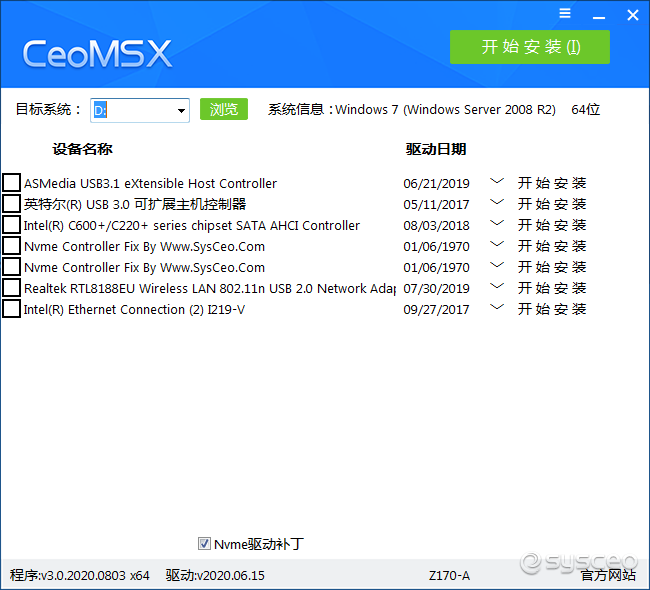Expand driver versions for ASMedia USB3.1 row
Screen dimensions: 650x590
click(497, 181)
